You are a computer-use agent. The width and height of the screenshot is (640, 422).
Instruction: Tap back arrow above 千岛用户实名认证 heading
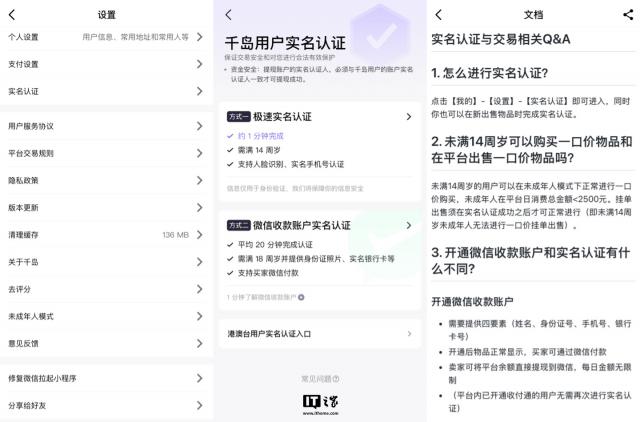[x=228, y=15]
